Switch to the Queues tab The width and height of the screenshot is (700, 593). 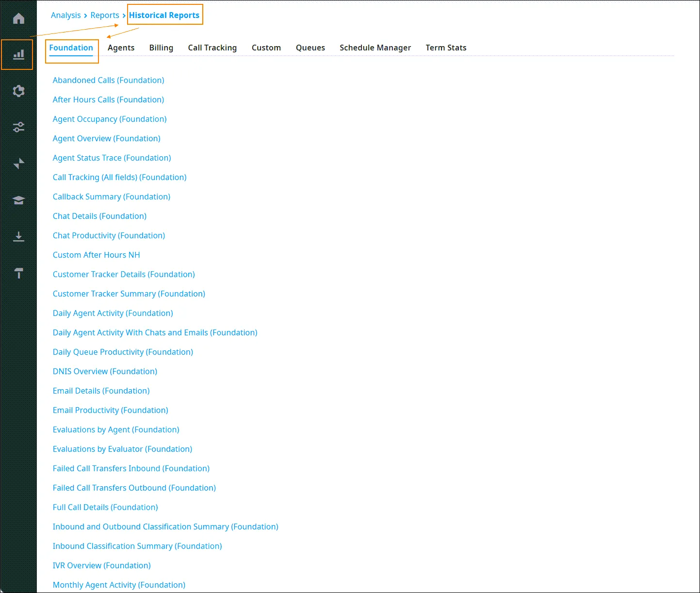coord(310,48)
